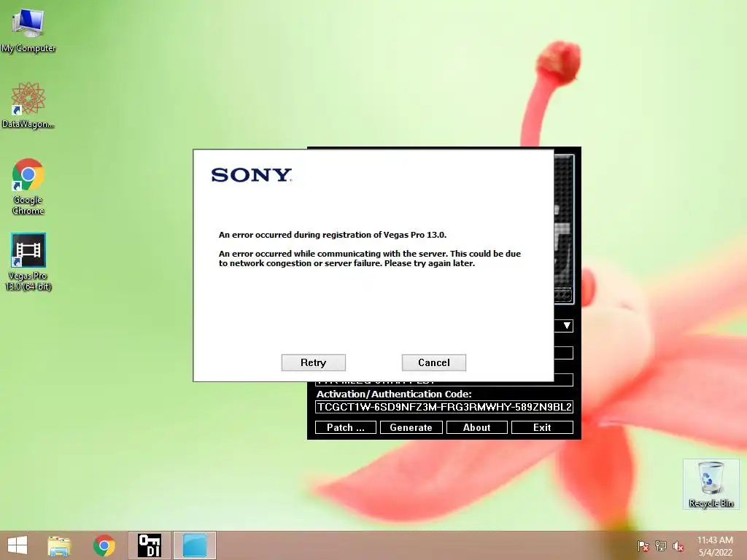The height and width of the screenshot is (560, 747).
Task: Open Chrome from the taskbar
Action: click(104, 545)
